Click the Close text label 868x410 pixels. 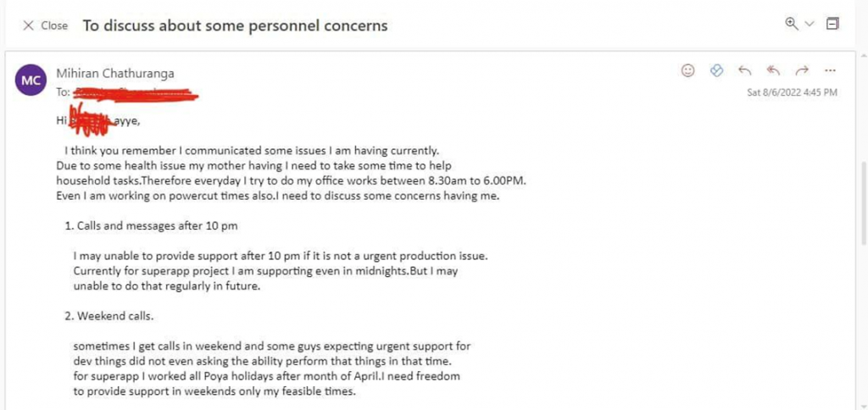pos(54,25)
